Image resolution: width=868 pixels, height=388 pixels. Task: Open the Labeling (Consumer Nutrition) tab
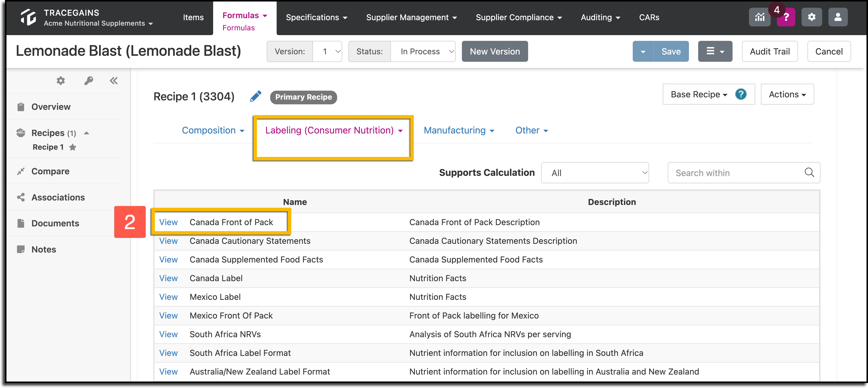point(334,130)
